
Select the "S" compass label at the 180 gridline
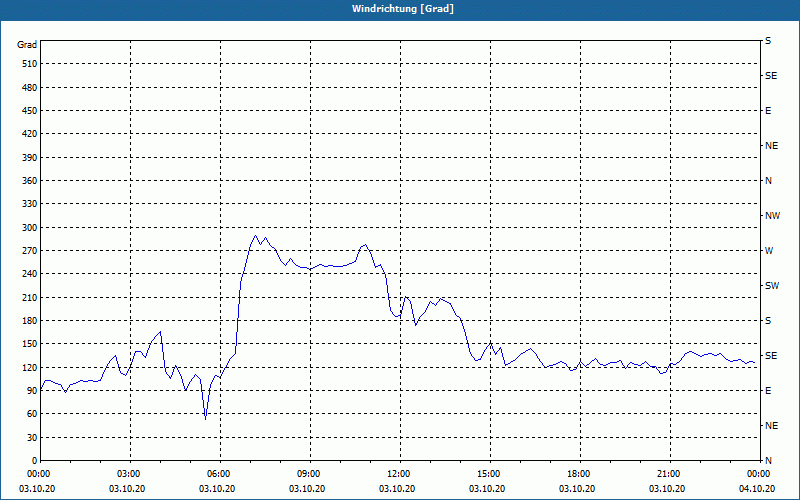click(768, 321)
